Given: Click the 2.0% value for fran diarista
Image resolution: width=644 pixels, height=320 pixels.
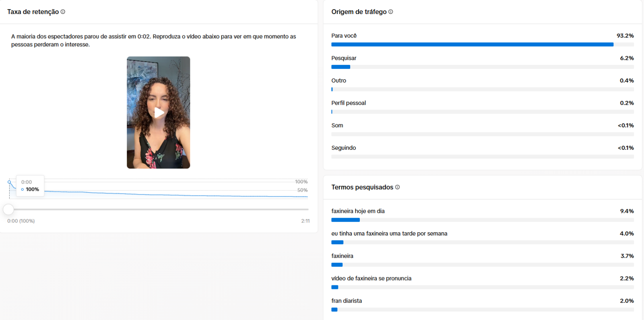Looking at the screenshot, I should [x=627, y=301].
